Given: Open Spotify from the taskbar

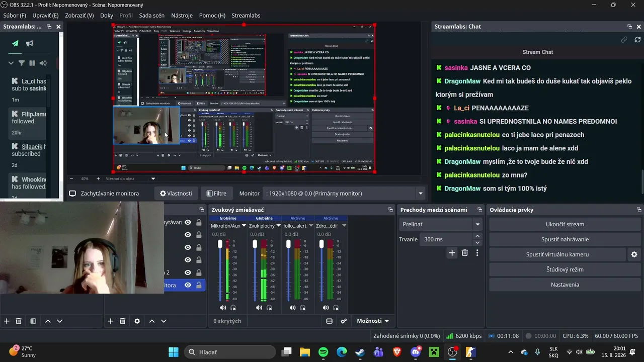Looking at the screenshot, I should pos(323,352).
